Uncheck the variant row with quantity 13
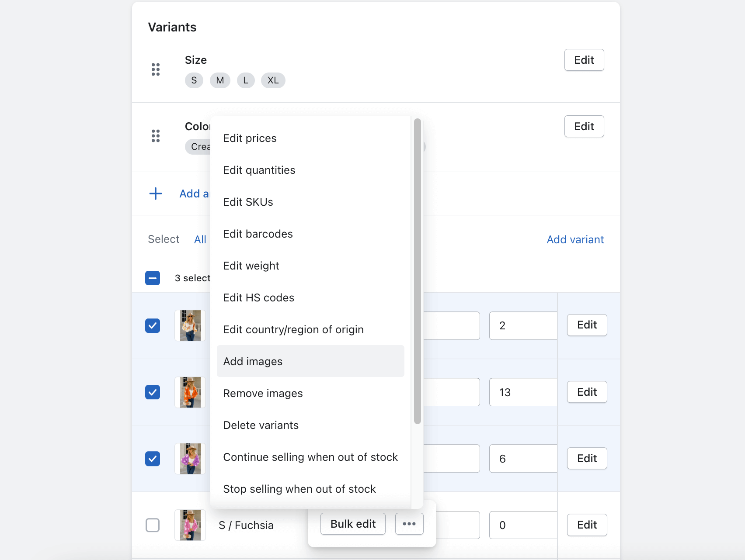The width and height of the screenshot is (745, 560). click(153, 392)
